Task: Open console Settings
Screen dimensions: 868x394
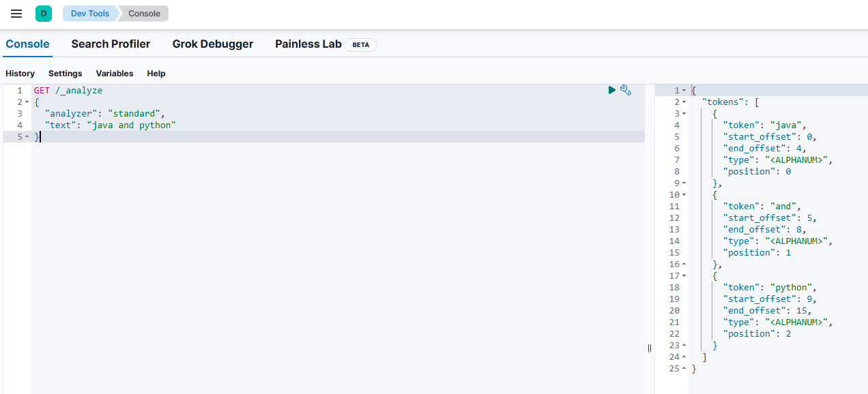Action: tap(65, 74)
